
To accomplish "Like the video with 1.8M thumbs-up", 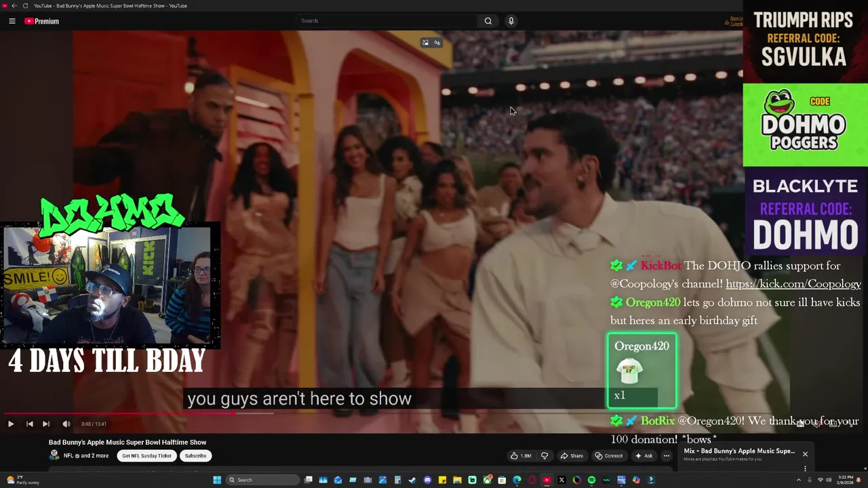I will click(521, 455).
